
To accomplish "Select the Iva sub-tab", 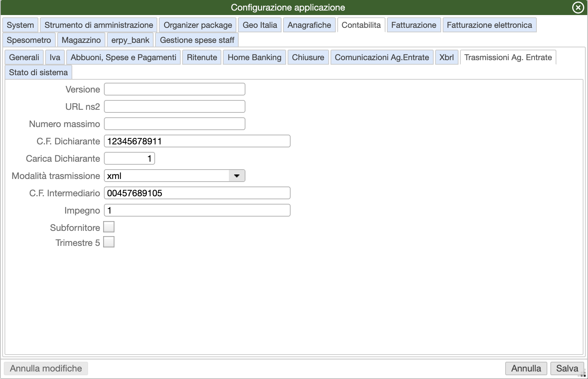I will click(x=55, y=58).
